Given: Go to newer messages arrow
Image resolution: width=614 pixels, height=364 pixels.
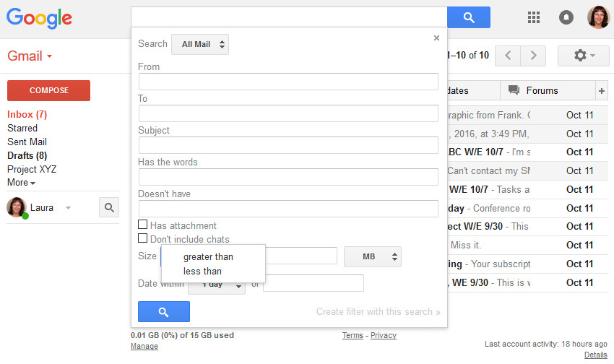Looking at the screenshot, I should pyautogui.click(x=508, y=56).
